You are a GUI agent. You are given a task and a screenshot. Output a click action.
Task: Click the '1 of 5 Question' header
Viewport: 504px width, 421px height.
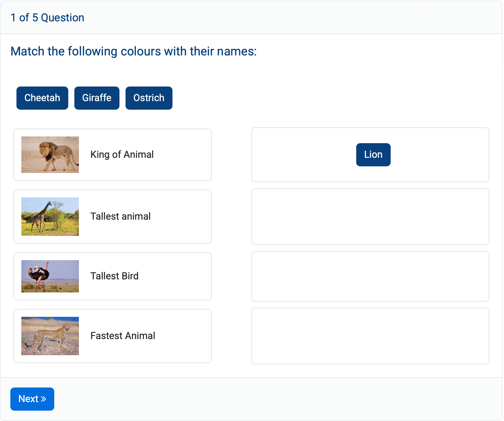click(x=47, y=17)
